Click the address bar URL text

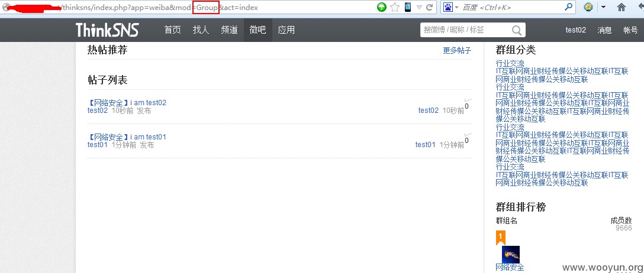click(x=160, y=7)
